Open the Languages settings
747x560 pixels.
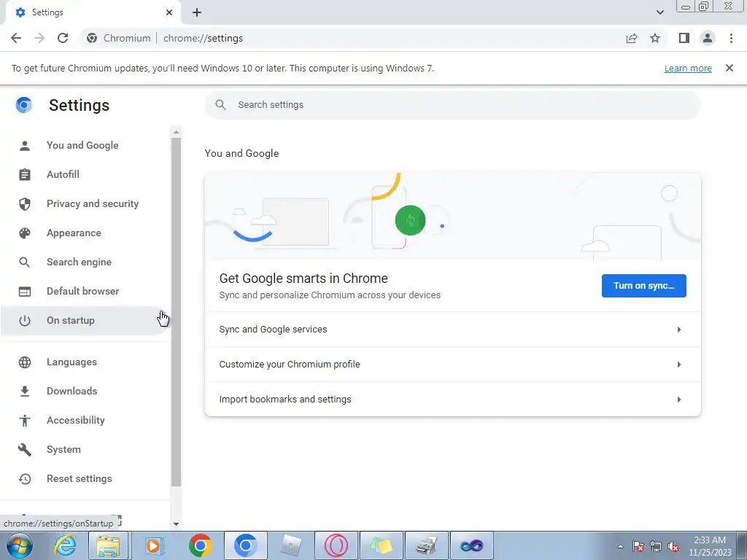pyautogui.click(x=85, y=362)
